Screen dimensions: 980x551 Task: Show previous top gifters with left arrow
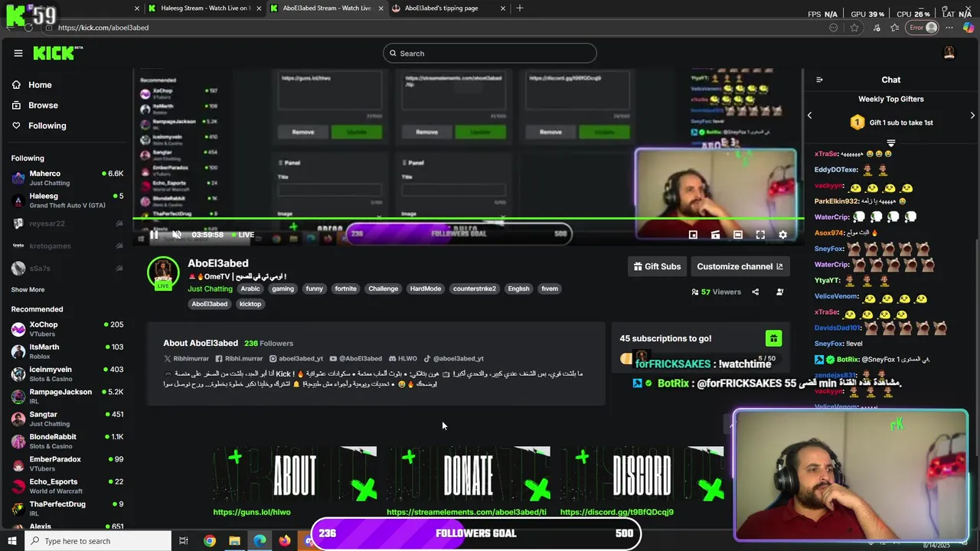click(x=809, y=116)
